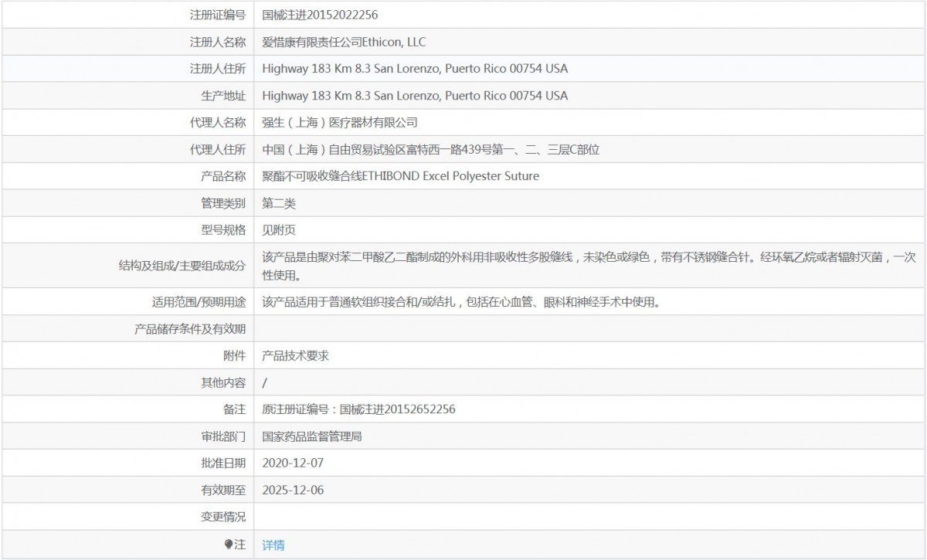Click the 管理类别 label
Image resolution: width=927 pixels, height=560 pixels.
223,203
